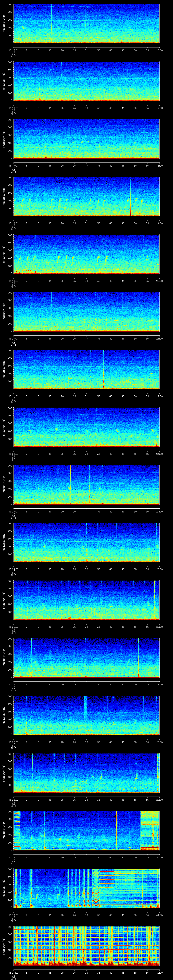Select the 15:18:00 start time label

click(x=13, y=223)
